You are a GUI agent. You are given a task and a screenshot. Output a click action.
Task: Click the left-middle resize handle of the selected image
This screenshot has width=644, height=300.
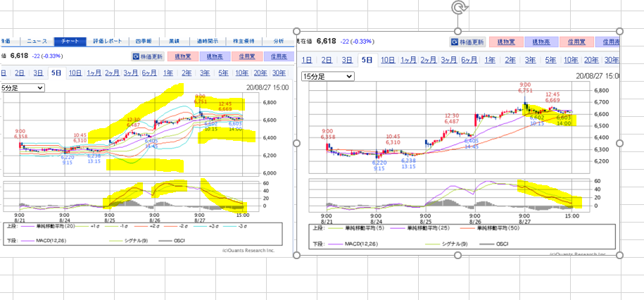pyautogui.click(x=296, y=143)
